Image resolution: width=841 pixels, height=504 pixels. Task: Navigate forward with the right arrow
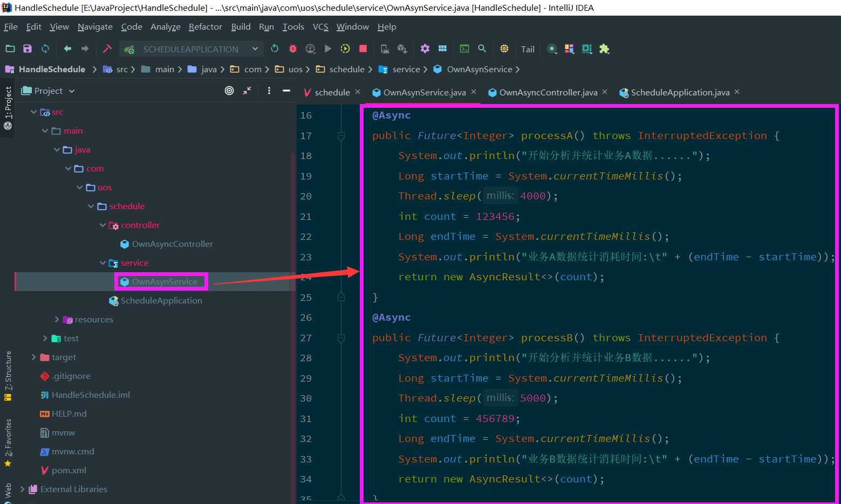85,49
